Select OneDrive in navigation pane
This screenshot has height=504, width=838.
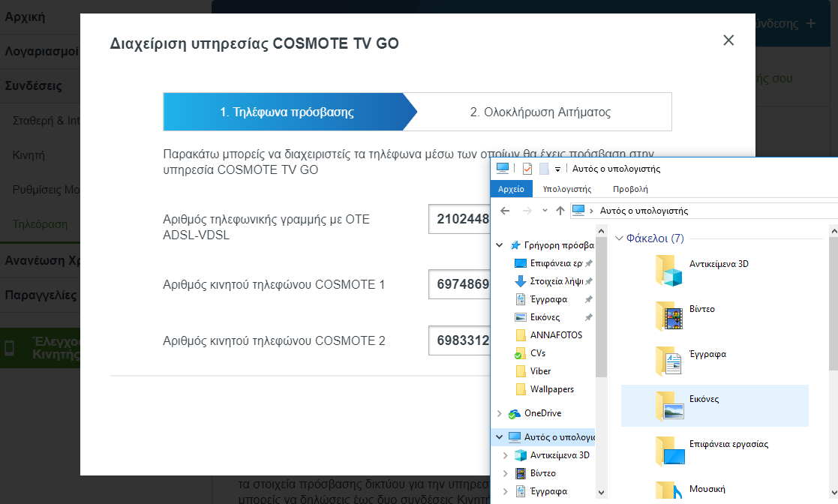tap(542, 413)
